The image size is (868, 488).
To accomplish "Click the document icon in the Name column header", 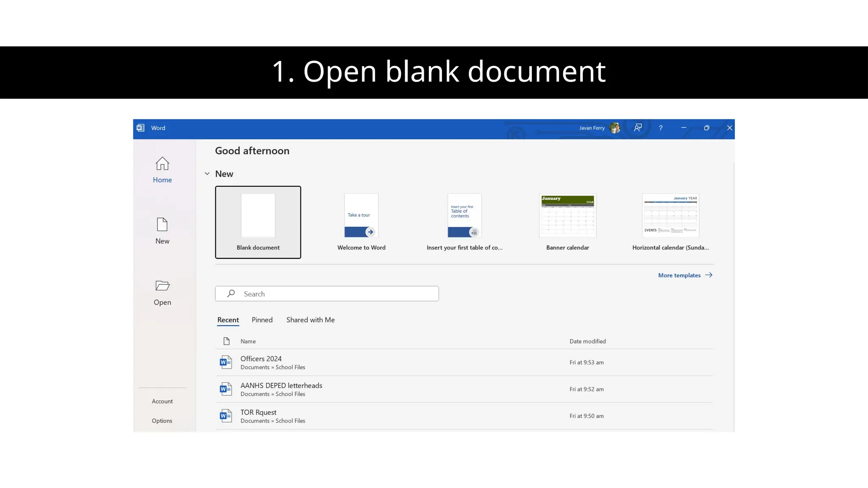I will point(227,341).
